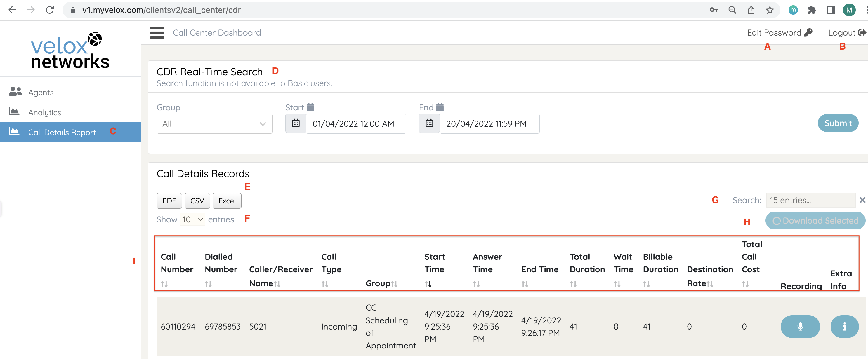Click the End date calendar icon button
The width and height of the screenshot is (868, 359).
(429, 123)
